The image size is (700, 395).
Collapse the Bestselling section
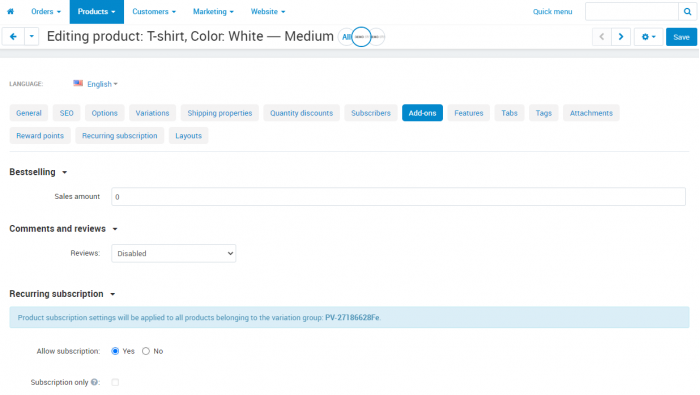[38, 172]
